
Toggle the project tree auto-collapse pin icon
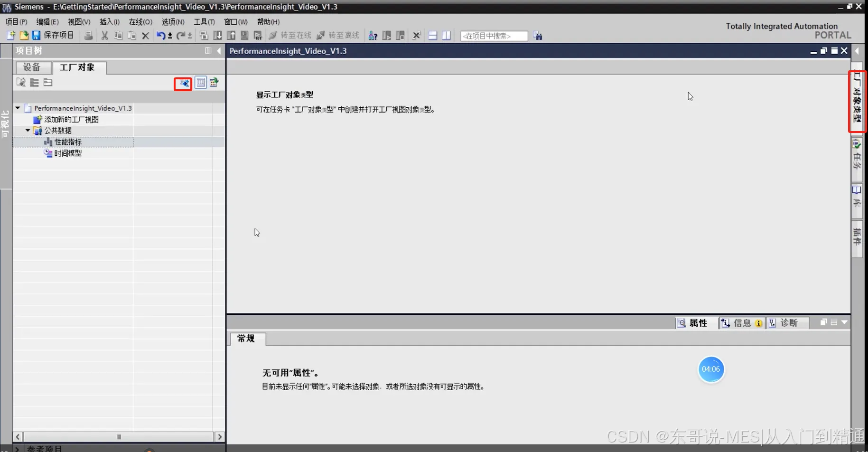[x=208, y=51]
